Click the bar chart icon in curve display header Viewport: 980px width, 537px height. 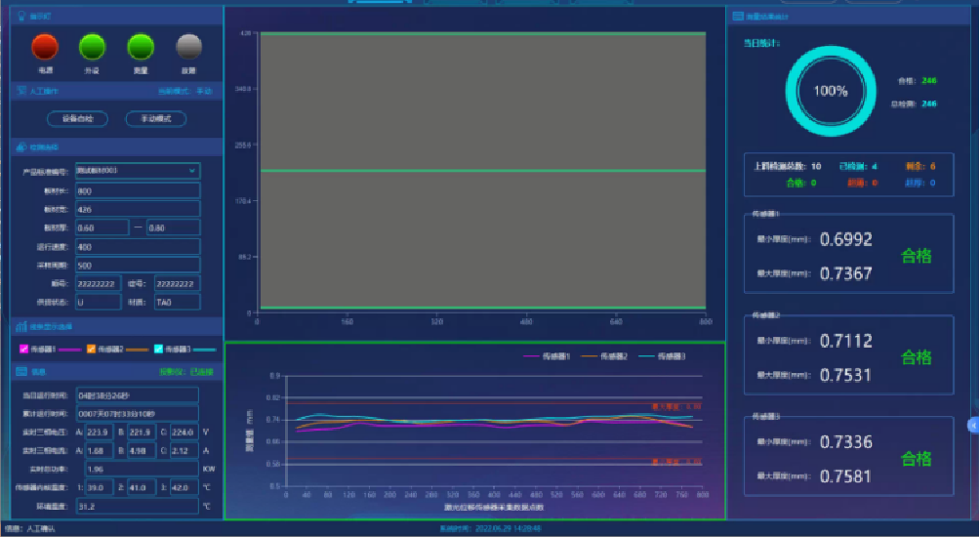(20, 327)
